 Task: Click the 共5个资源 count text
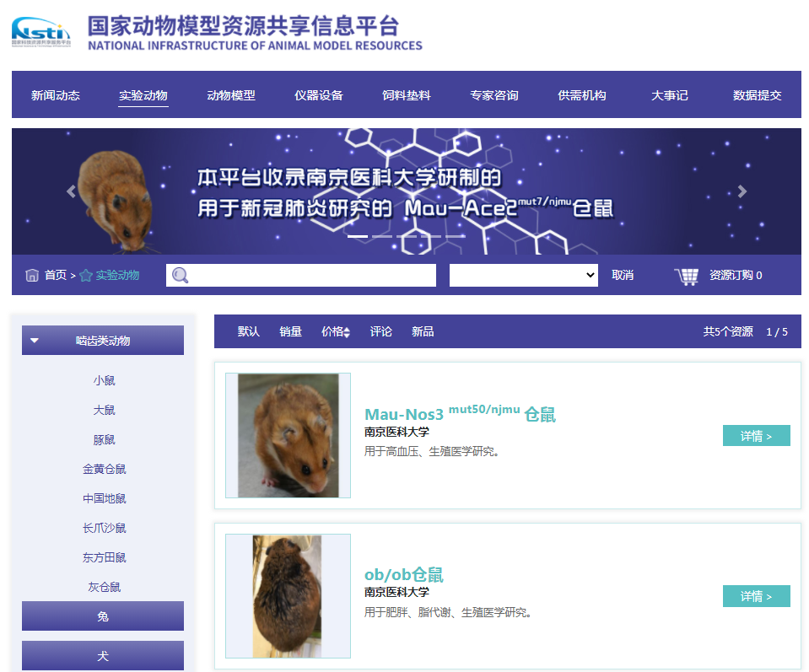[x=728, y=331]
